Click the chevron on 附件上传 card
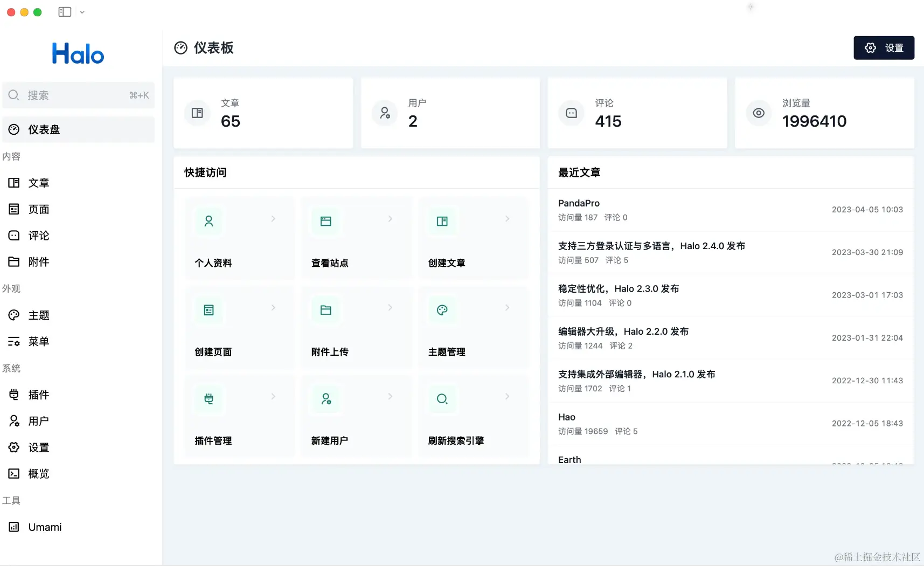The height and width of the screenshot is (566, 924). [x=390, y=308]
